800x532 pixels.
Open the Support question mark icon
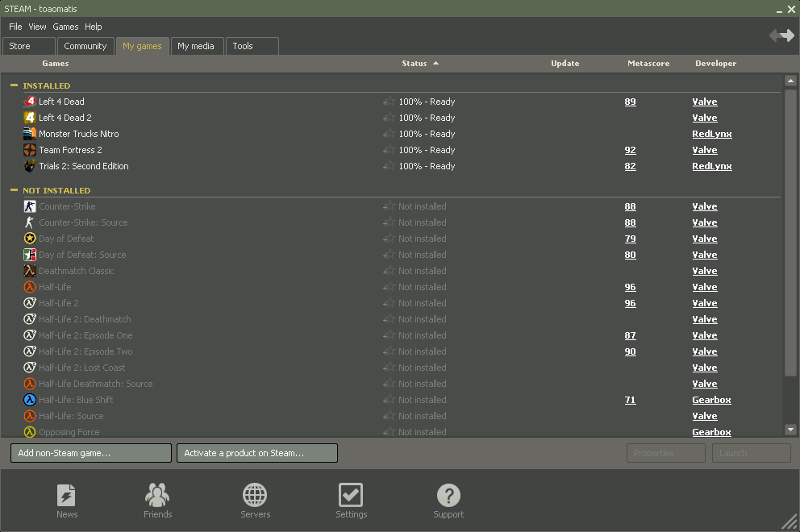click(x=448, y=495)
